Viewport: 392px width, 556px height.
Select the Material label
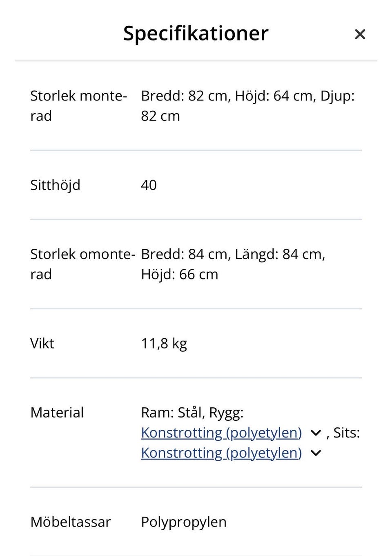tap(57, 413)
